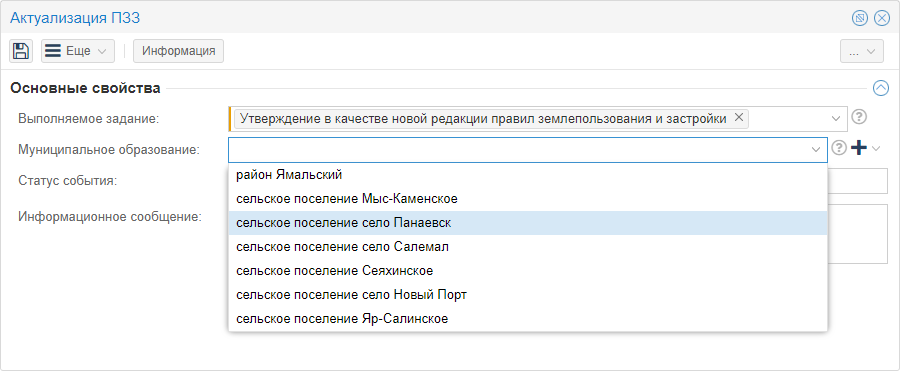The image size is (900, 371).
Task: Open arrow menu next to plus icon
Action: pos(875,149)
